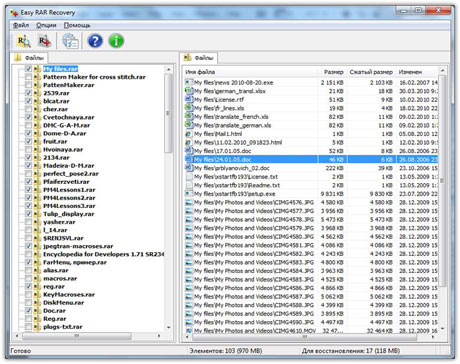
Task: Check the KeyMacroses.rar checkbox
Action: click(x=28, y=295)
